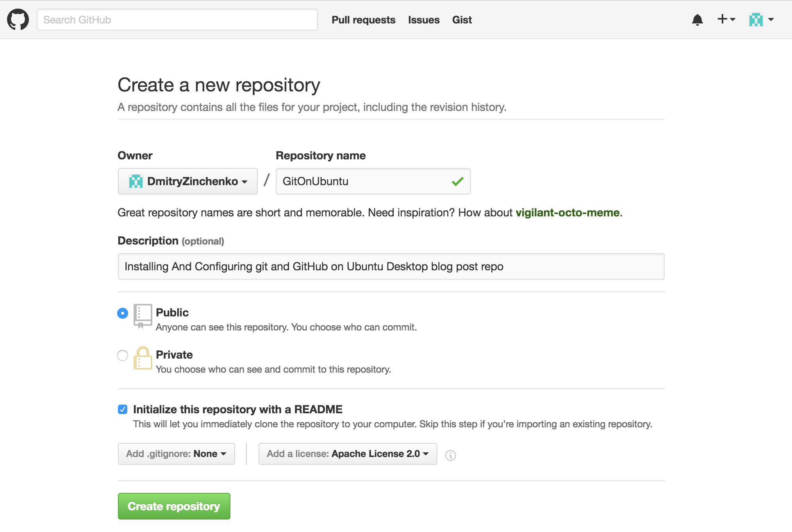
Task: Click the public repository book icon
Action: coord(143,316)
